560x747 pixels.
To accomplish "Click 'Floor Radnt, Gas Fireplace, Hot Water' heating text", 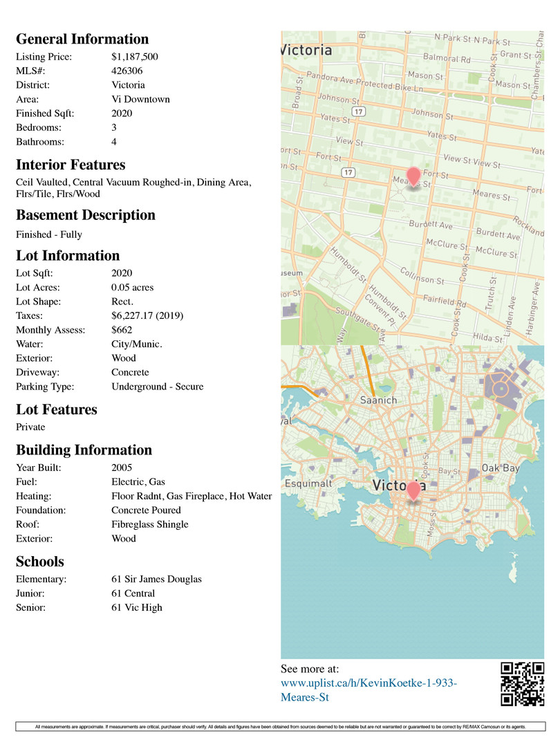I will coord(192,496).
